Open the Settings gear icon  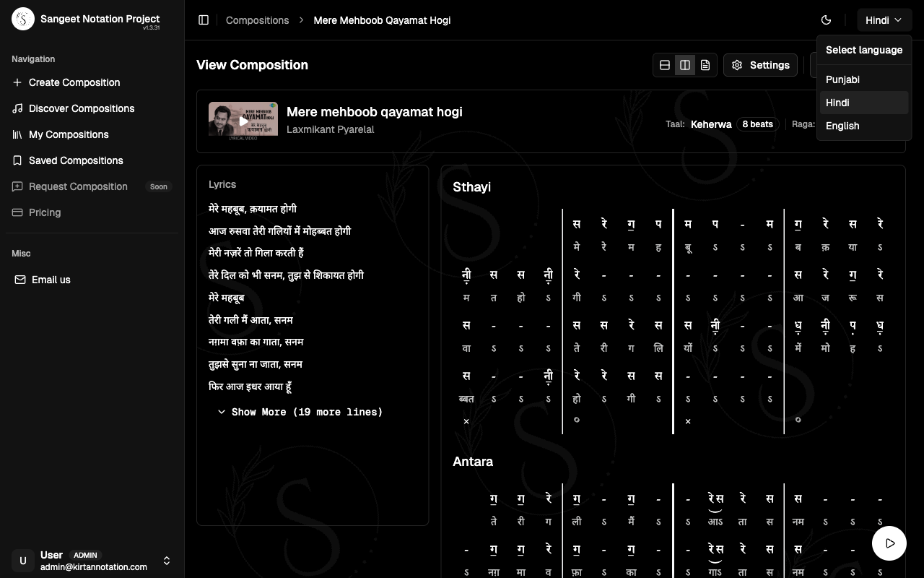737,65
